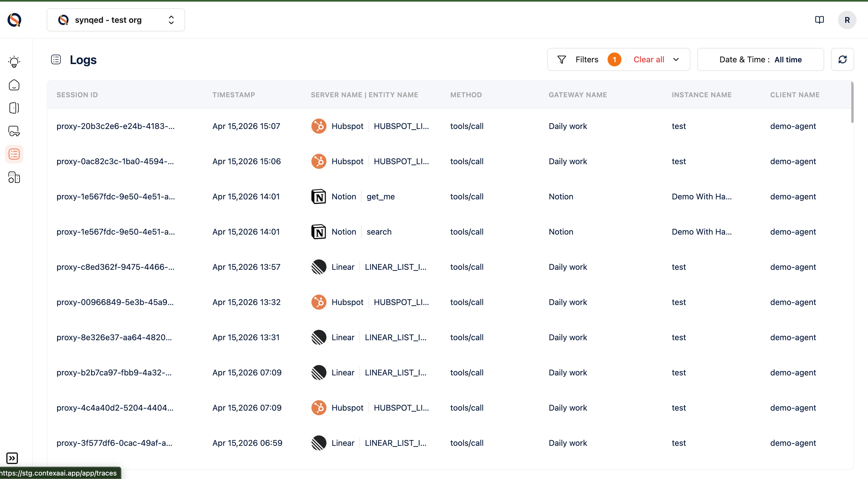Open the Date & Time All time selector

[x=760, y=59]
